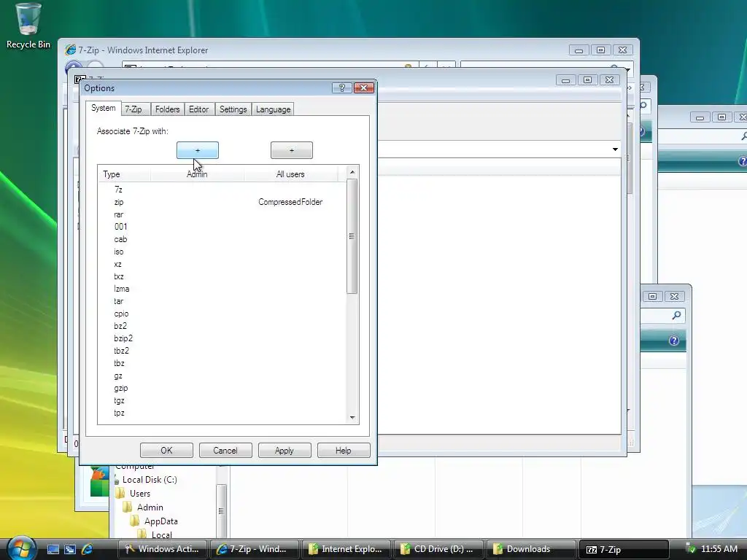Select the AppData folder in tree
Viewport: 747px width, 560px height.
click(160, 521)
